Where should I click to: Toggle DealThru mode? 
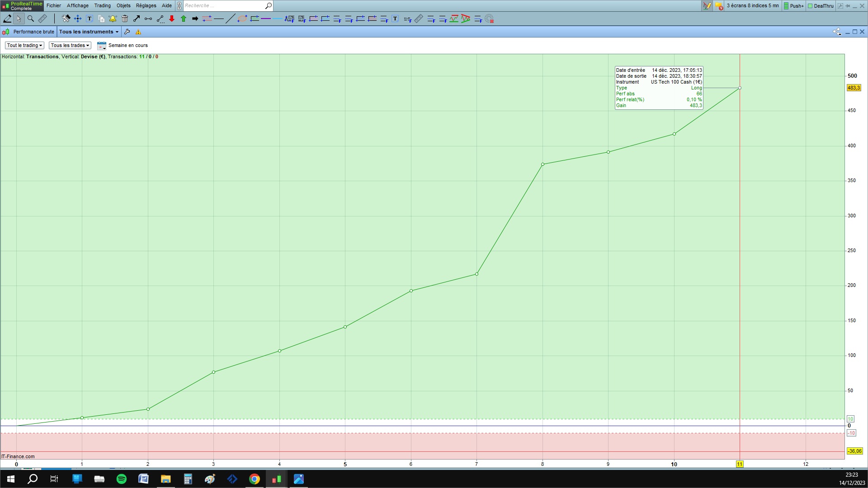point(821,6)
